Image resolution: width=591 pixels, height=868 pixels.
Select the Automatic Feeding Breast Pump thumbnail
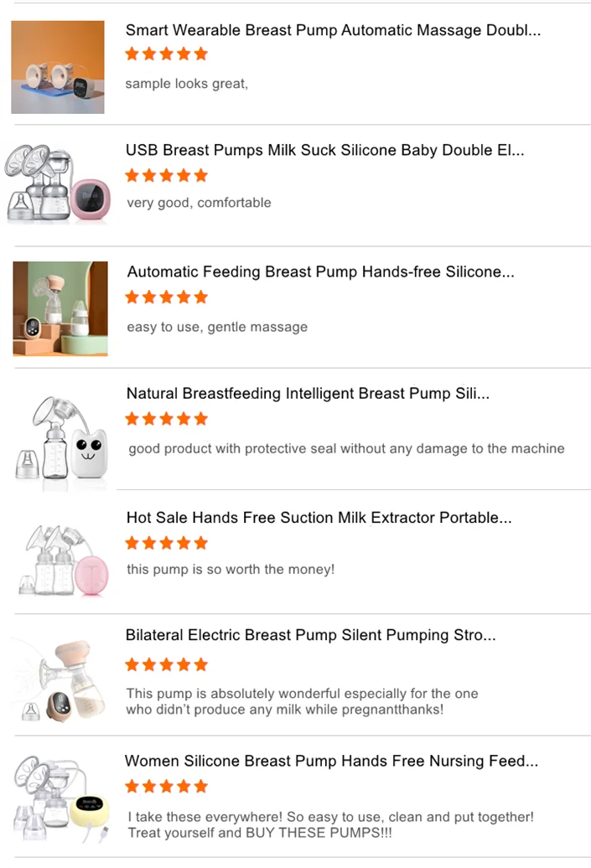tap(60, 308)
